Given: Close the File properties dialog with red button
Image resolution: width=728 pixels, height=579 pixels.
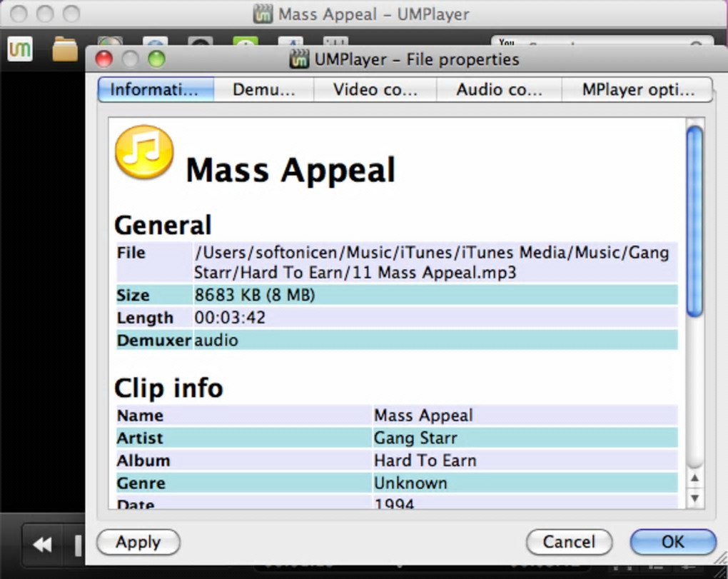Looking at the screenshot, I should [104, 59].
